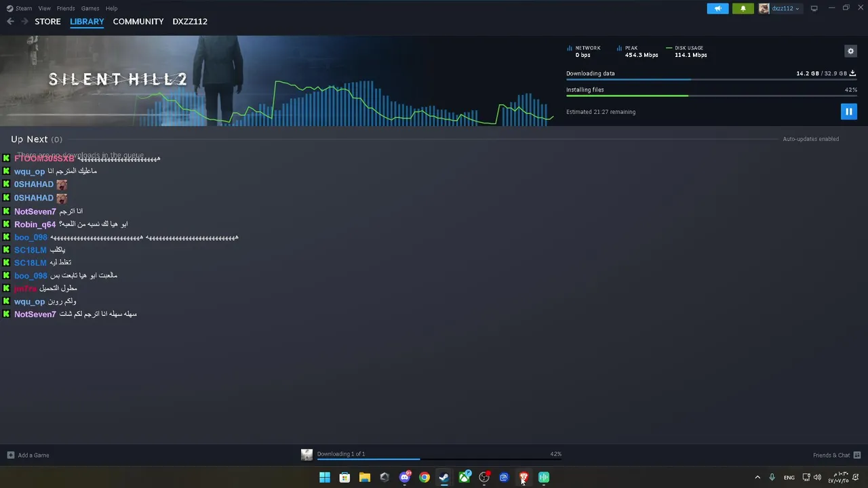The image size is (868, 488).
Task: Open the volume tray icon
Action: tap(817, 477)
